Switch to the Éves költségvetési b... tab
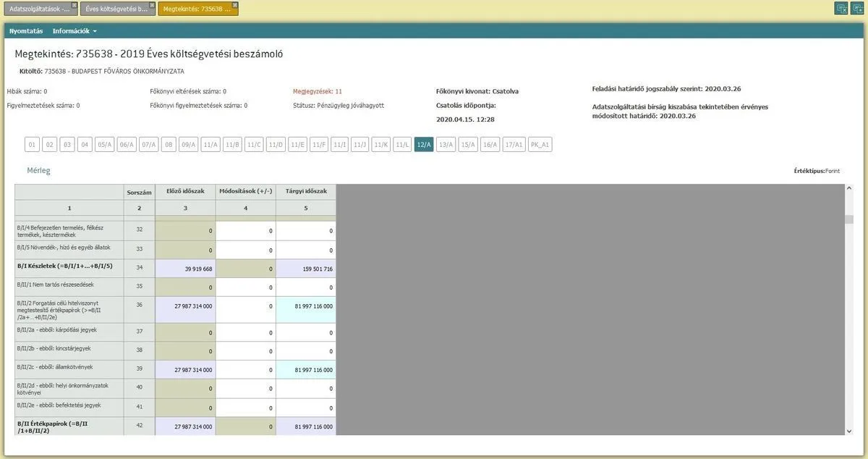Image resolution: width=868 pixels, height=459 pixels. pyautogui.click(x=118, y=9)
